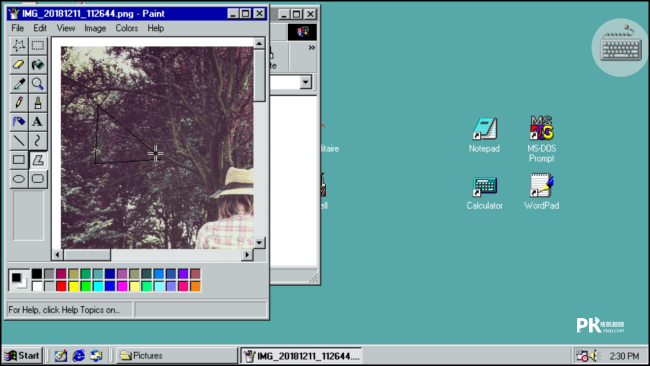This screenshot has height=366, width=650.
Task: Pick the yellow color swatch
Action: click(73, 286)
